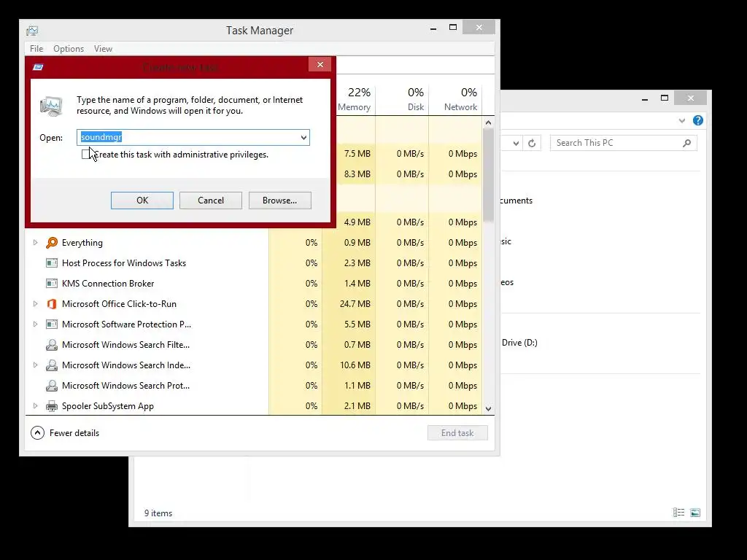Screen dimensions: 747x560
Task: Expand Microsoft Software Protection row
Action: (x=35, y=324)
